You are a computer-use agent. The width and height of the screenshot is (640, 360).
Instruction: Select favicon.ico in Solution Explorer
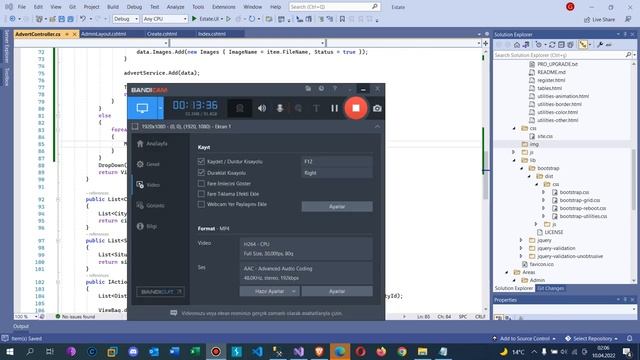tap(542, 264)
